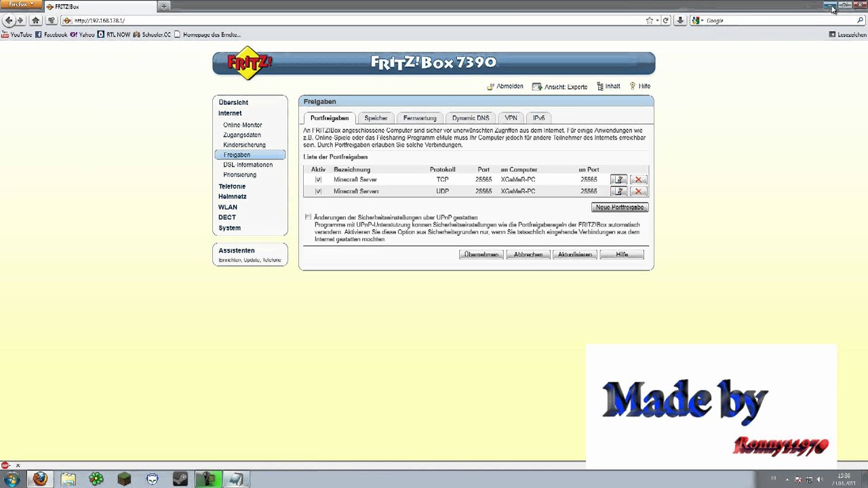Viewport: 868px width, 488px height.
Task: Open Telefonie in the sidebar
Action: pos(232,186)
